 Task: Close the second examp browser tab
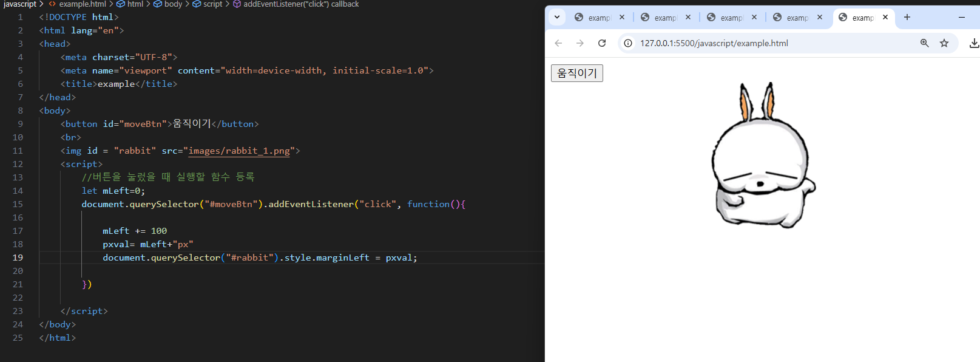click(688, 17)
